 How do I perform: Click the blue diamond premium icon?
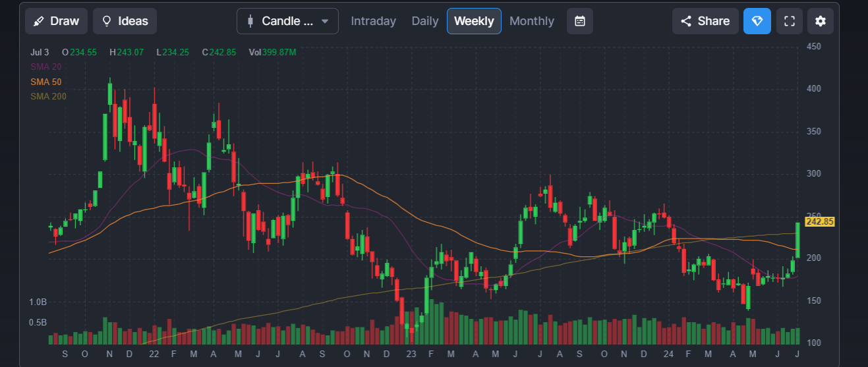[757, 21]
